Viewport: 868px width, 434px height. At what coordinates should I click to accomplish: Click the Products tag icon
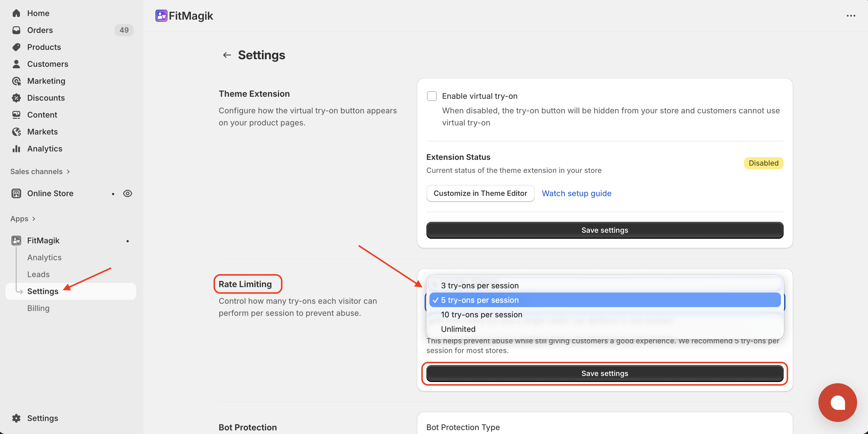(16, 47)
